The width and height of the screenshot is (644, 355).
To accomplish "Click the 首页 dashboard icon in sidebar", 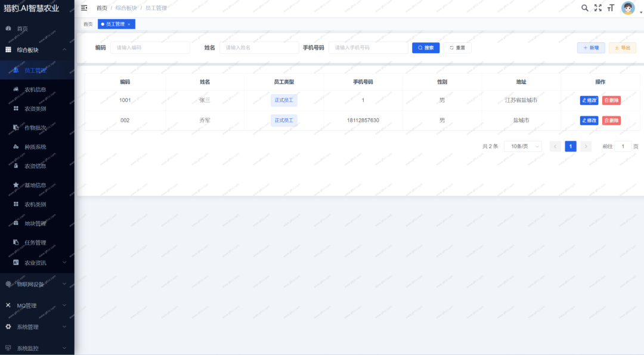I will tap(8, 29).
